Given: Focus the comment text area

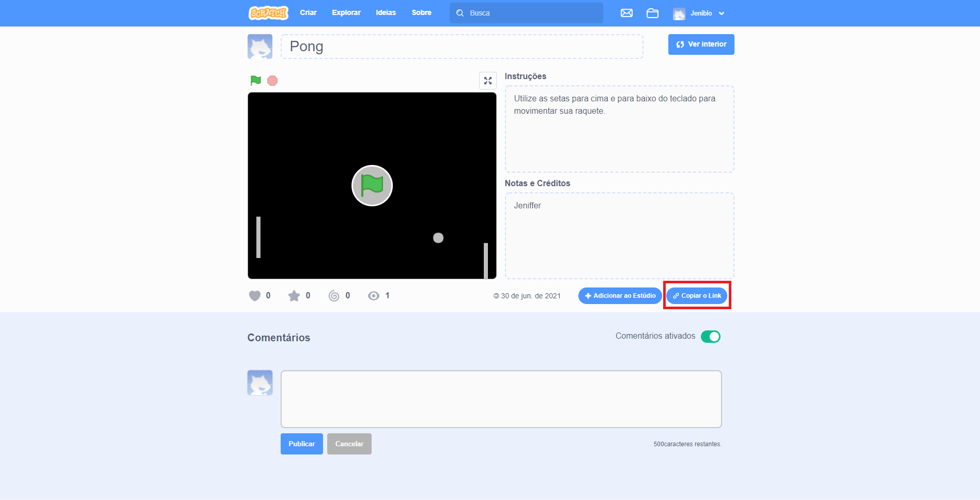Looking at the screenshot, I should click(x=501, y=399).
